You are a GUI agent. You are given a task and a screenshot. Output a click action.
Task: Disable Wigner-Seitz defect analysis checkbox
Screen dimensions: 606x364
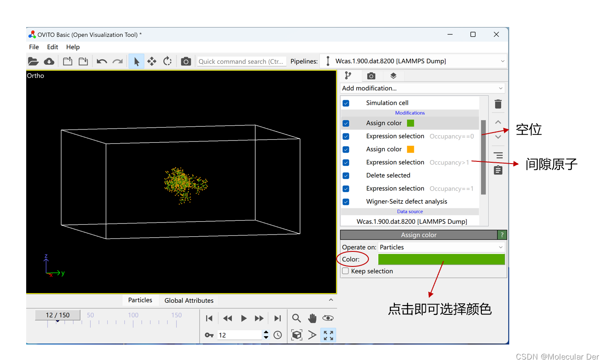click(x=346, y=202)
